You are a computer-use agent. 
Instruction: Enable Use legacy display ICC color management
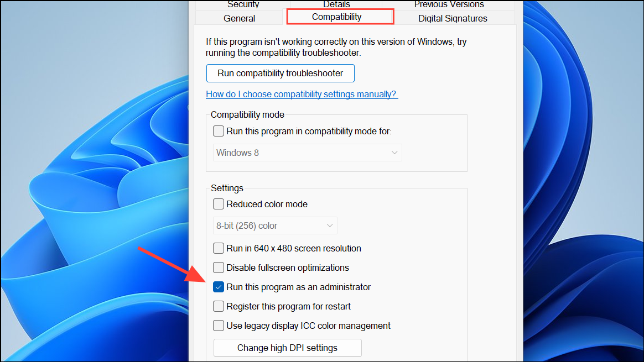pos(219,326)
